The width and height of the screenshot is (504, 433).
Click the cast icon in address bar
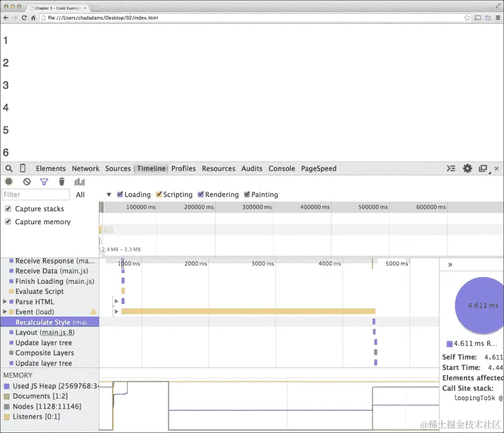[x=478, y=18]
